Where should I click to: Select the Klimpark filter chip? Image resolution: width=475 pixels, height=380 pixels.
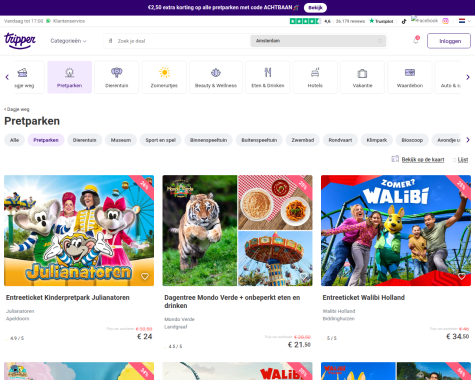tap(377, 140)
